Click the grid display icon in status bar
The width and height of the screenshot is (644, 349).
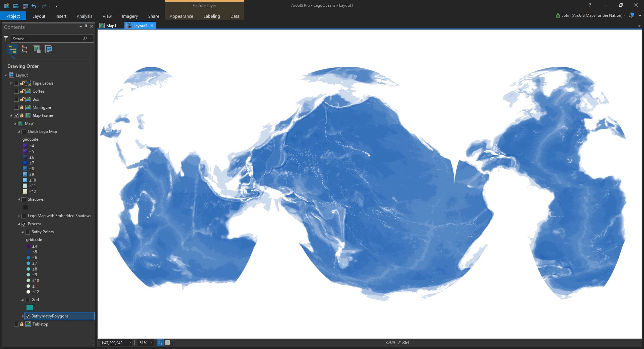pos(168,343)
